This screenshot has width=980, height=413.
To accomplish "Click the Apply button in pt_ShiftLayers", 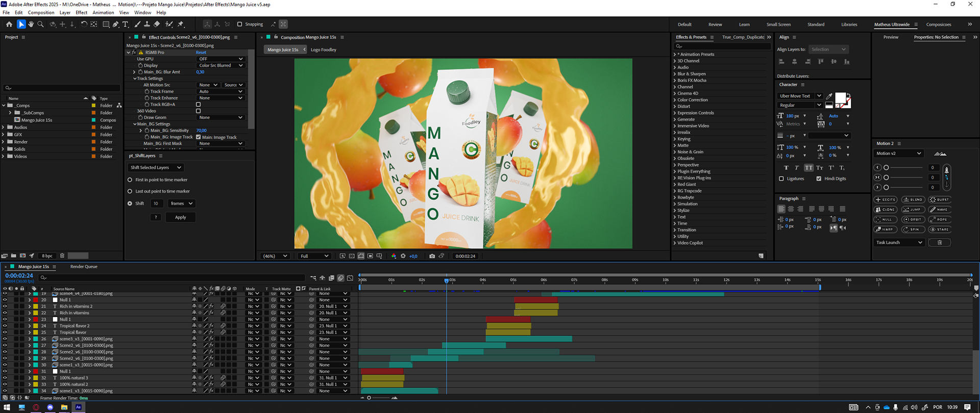I will tap(181, 217).
